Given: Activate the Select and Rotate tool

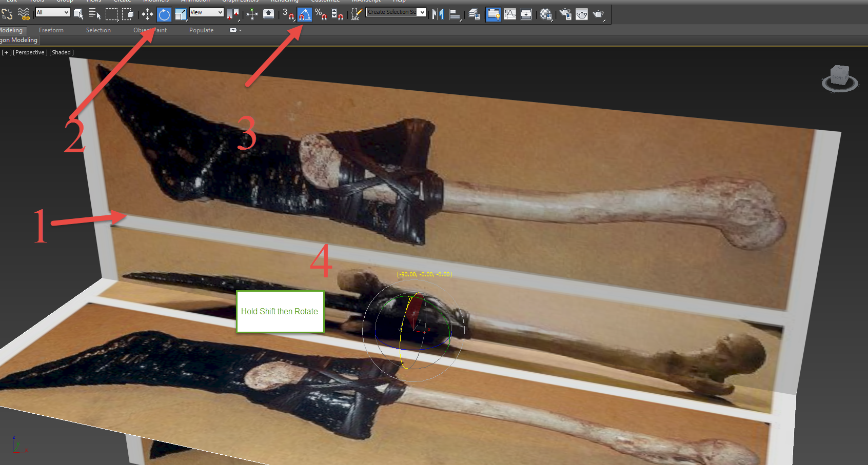Looking at the screenshot, I should 164,14.
